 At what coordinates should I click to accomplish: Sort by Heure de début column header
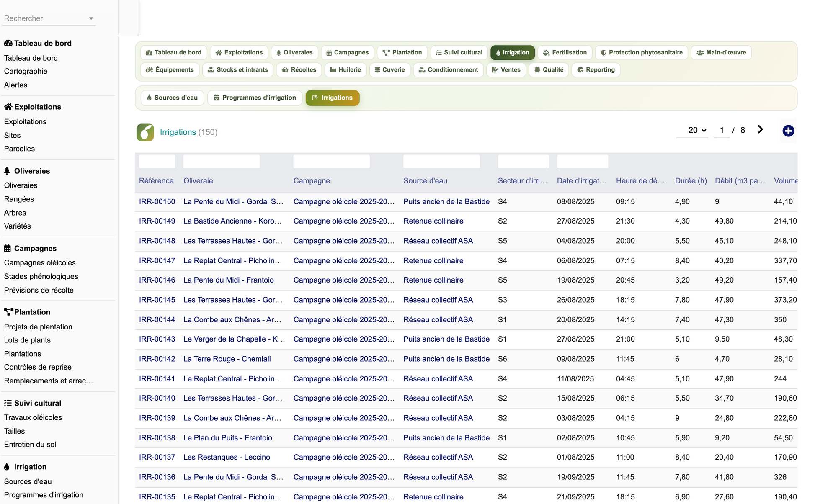640,181
